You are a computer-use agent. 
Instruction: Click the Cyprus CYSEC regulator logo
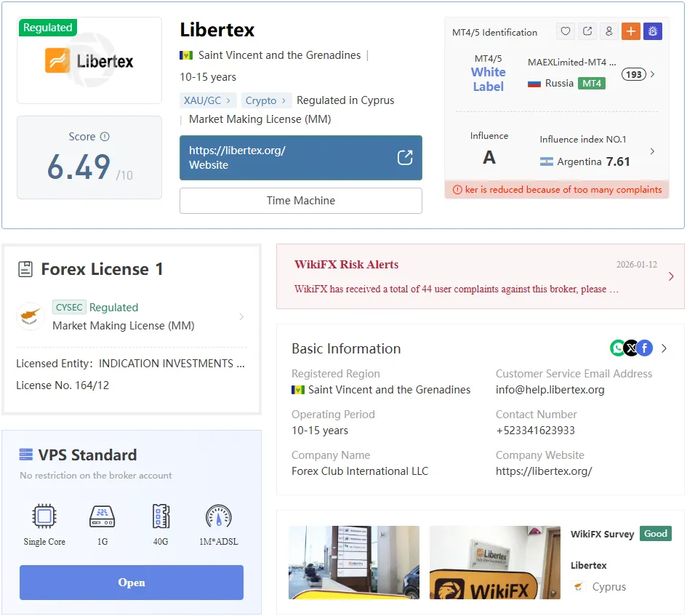coord(31,316)
